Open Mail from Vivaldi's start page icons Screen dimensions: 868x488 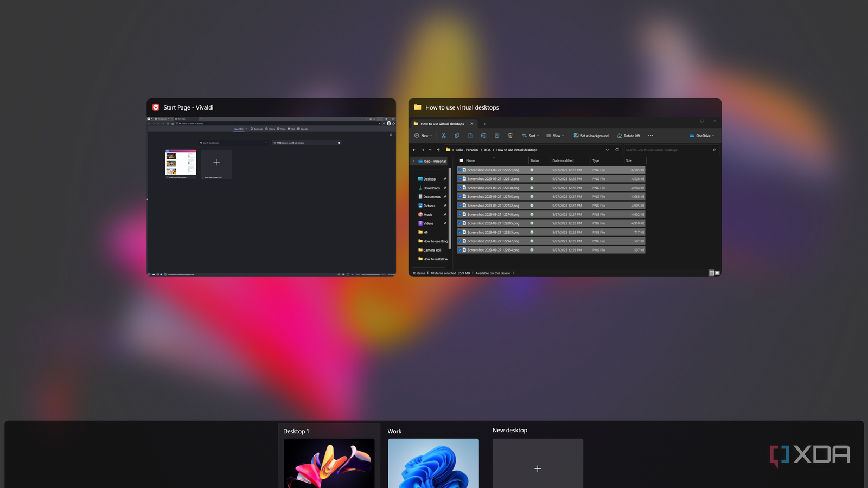(x=290, y=129)
